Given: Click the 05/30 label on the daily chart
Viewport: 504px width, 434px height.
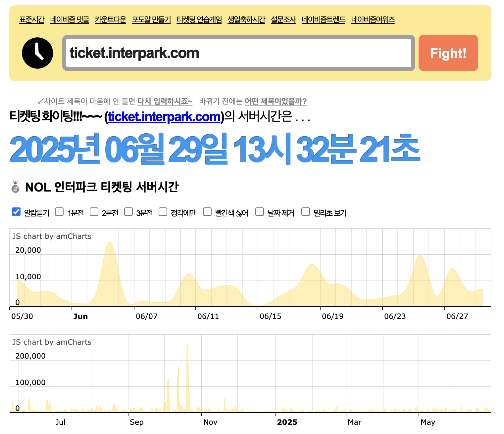Looking at the screenshot, I should [x=22, y=316].
